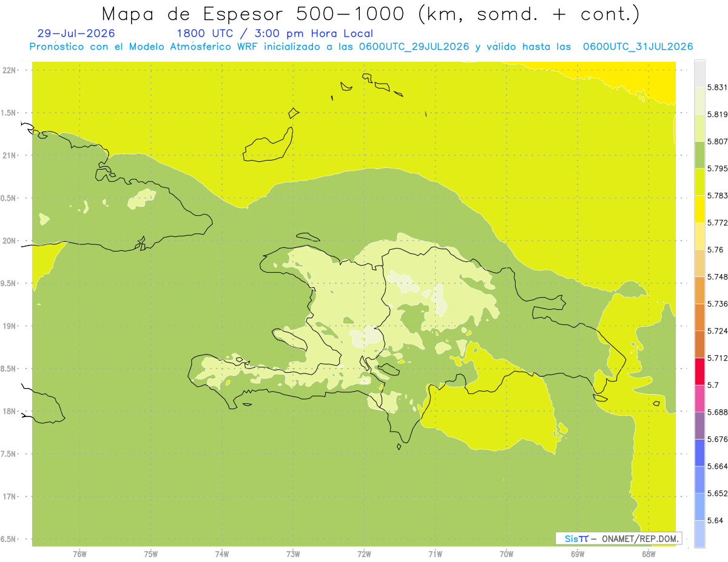Click the 70W longitude label

click(507, 554)
